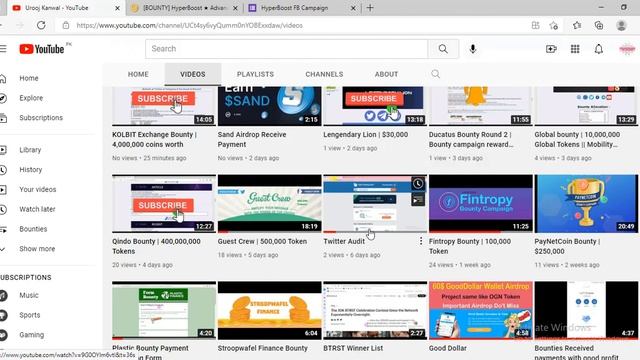Open the hamburger guide menu
640x360 pixels.
point(3,49)
